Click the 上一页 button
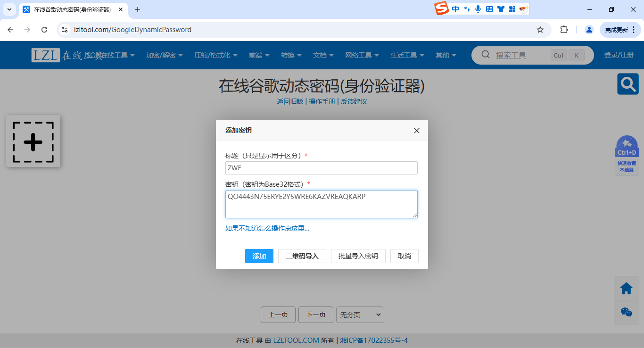644x348 pixels. coord(278,315)
